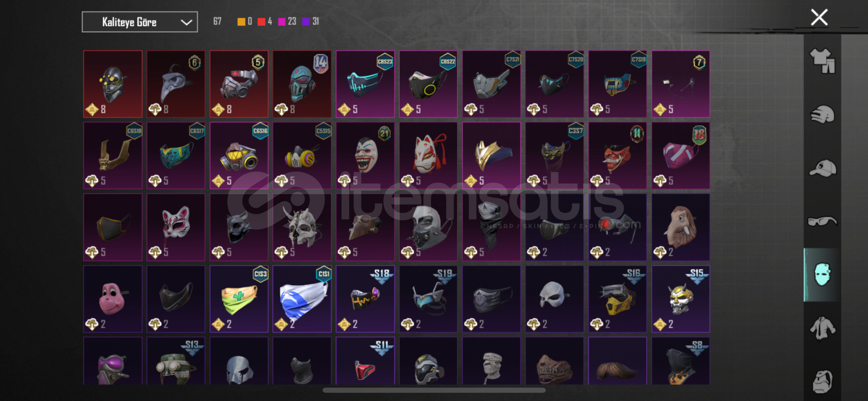Select the helmet category in sidebar

pos(822,114)
